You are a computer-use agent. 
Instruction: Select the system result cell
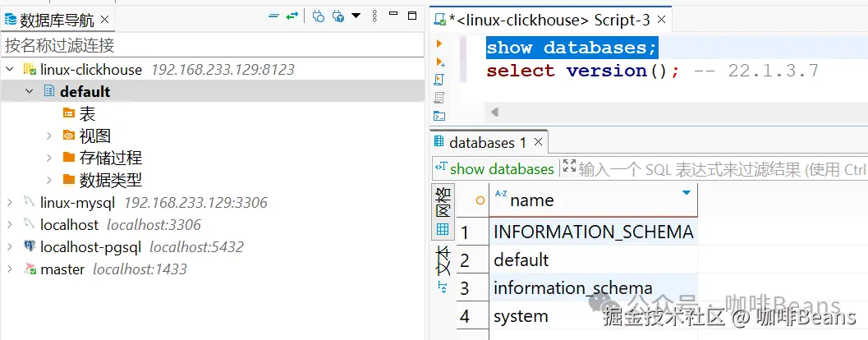[x=593, y=316]
